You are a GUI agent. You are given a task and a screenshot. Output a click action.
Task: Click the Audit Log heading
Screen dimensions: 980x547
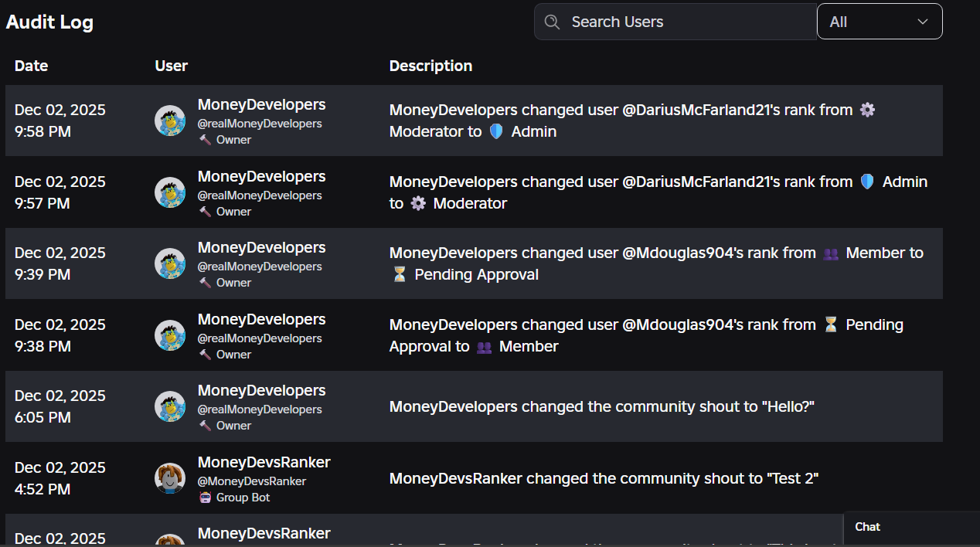[x=49, y=22]
